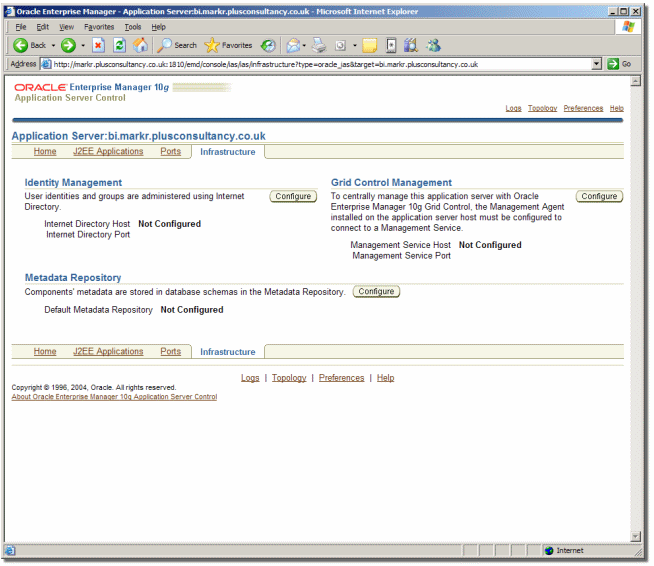The height and width of the screenshot is (566, 654).
Task: Open Topology link in page header
Action: (542, 108)
